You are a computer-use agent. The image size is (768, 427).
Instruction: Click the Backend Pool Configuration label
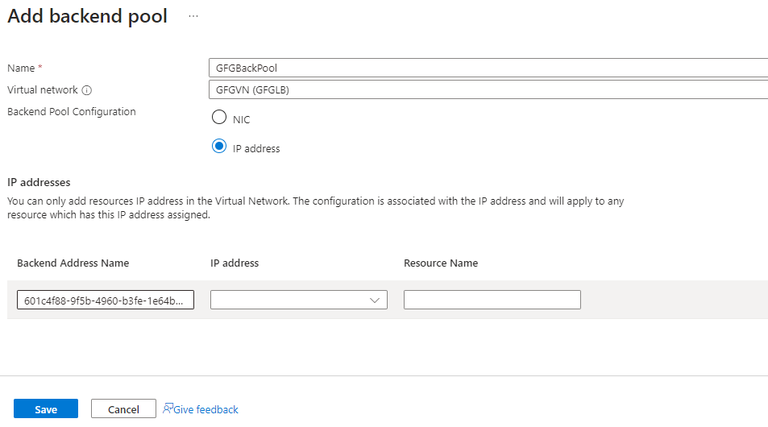click(x=71, y=111)
